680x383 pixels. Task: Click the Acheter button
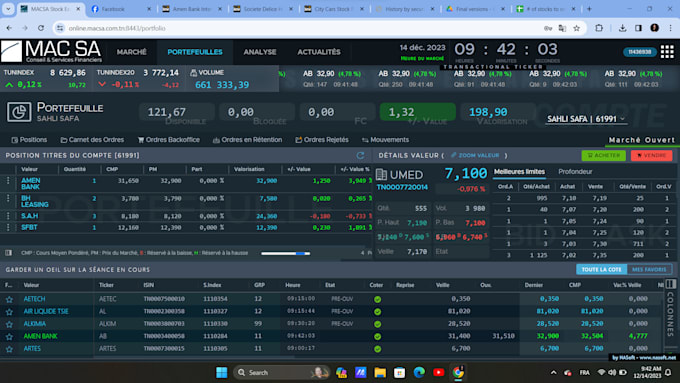[603, 155]
